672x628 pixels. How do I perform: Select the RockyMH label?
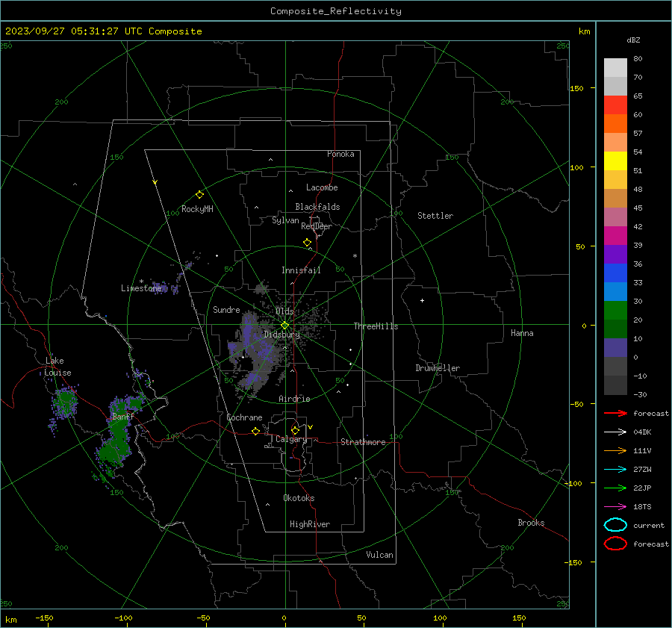197,209
